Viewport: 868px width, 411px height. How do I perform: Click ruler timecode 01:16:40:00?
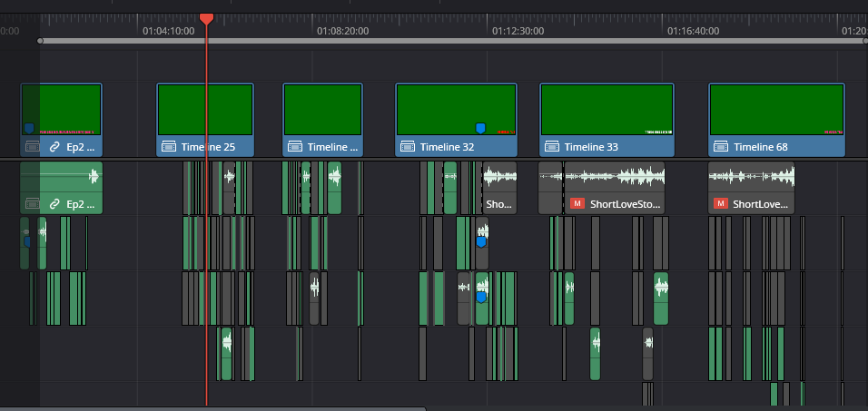pos(693,31)
